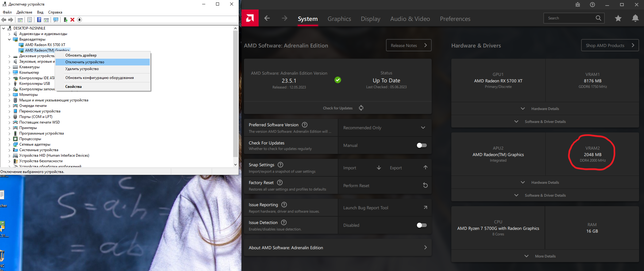This screenshot has height=271, width=644.
Task: Click the red X toolbar icon
Action: pos(72,20)
